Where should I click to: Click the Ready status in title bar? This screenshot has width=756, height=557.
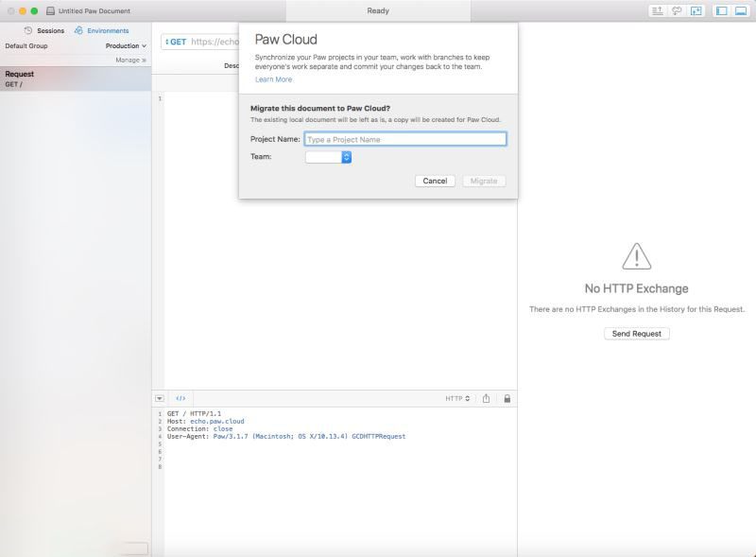378,10
